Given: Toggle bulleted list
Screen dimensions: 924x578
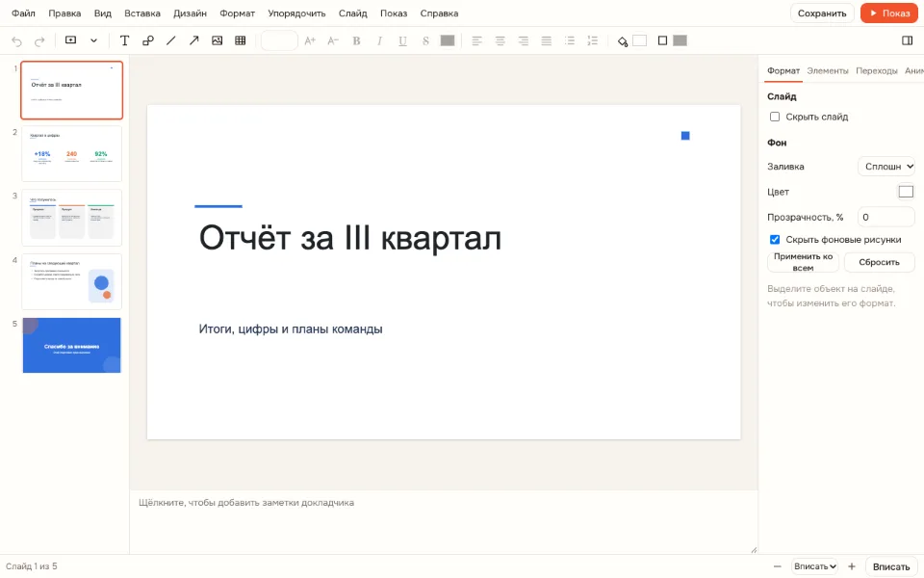Looking at the screenshot, I should click(569, 40).
